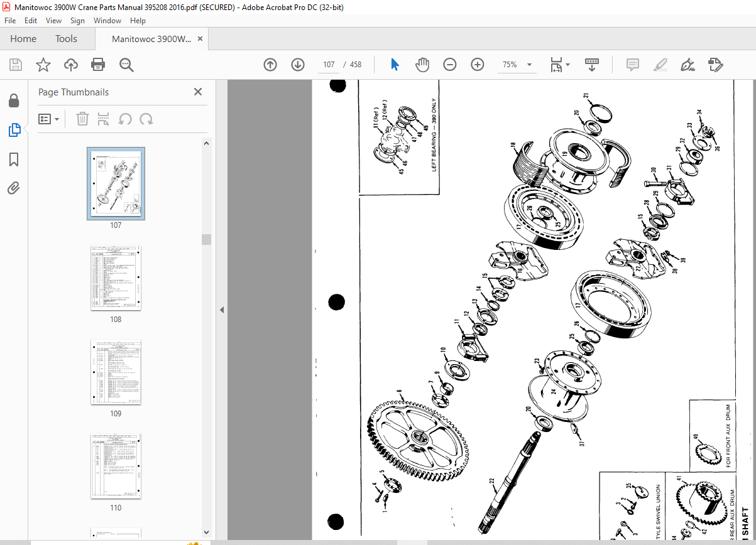
Task: Switch to read mode with the keyboard icon
Action: tap(592, 65)
